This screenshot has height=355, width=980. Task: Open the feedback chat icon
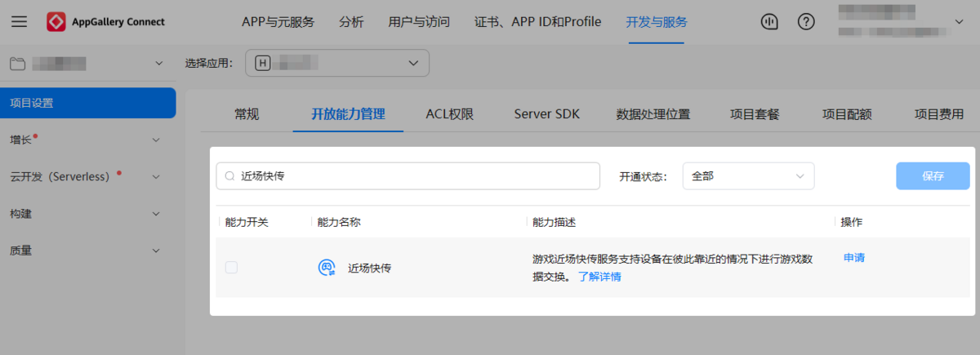[x=768, y=22]
